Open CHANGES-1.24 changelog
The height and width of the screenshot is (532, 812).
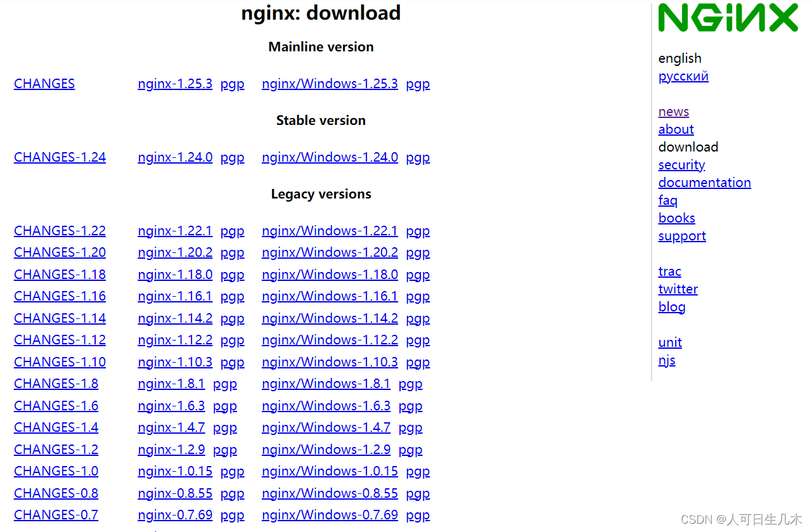(60, 157)
